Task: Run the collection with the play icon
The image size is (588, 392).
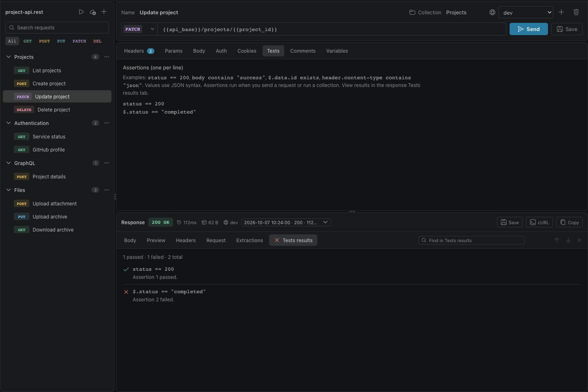Action: 81,12
